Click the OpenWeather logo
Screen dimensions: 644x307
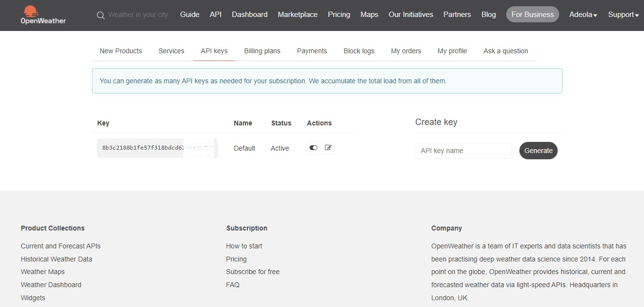[x=43, y=15]
